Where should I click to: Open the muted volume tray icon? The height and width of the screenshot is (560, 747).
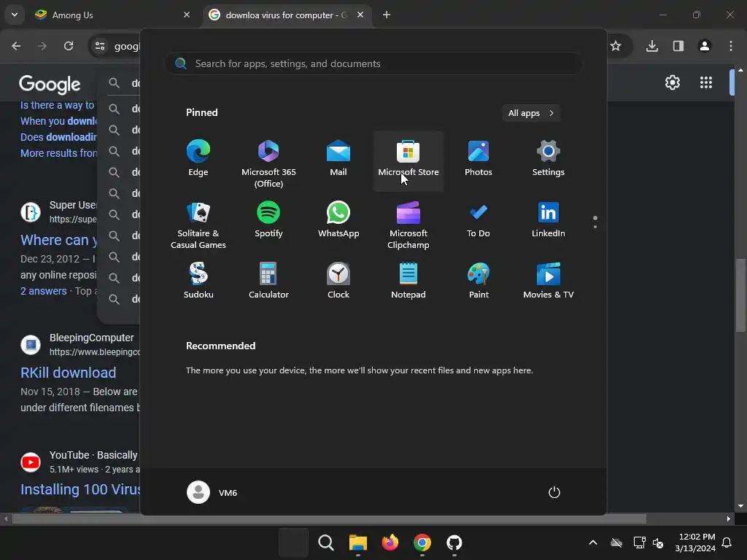pos(658,542)
